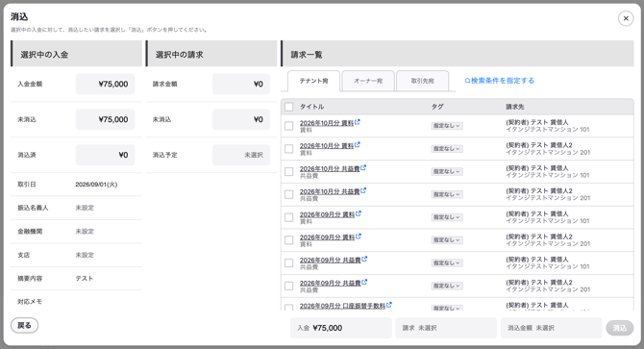The image size is (644, 349).
Task: Open 指定なし tag dropdown for 10月分 共益費 room 201
Action: click(x=447, y=194)
